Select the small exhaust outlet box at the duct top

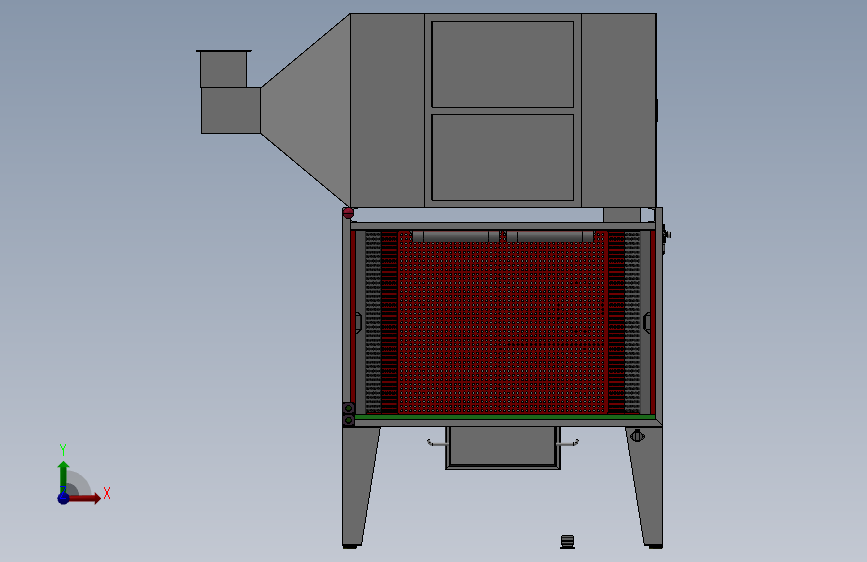click(x=223, y=69)
